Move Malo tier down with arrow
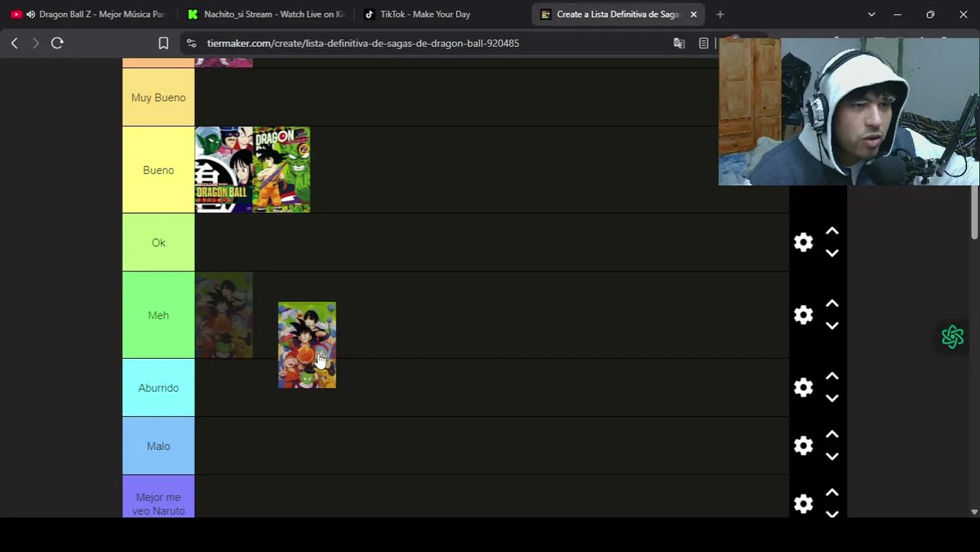 pyautogui.click(x=832, y=456)
